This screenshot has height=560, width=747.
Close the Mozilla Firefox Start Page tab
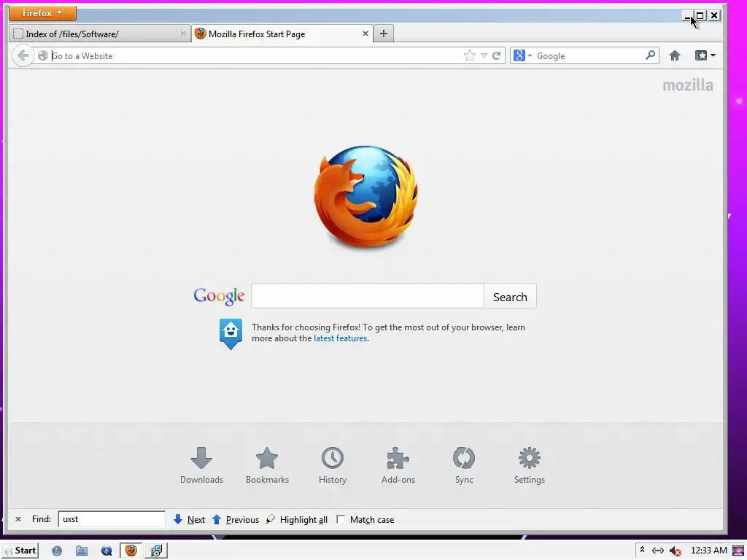pos(365,34)
